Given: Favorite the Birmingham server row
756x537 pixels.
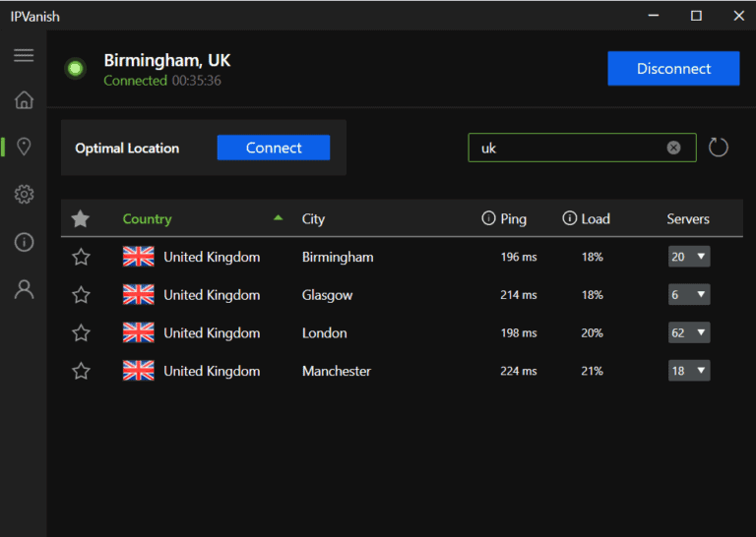Looking at the screenshot, I should point(81,257).
